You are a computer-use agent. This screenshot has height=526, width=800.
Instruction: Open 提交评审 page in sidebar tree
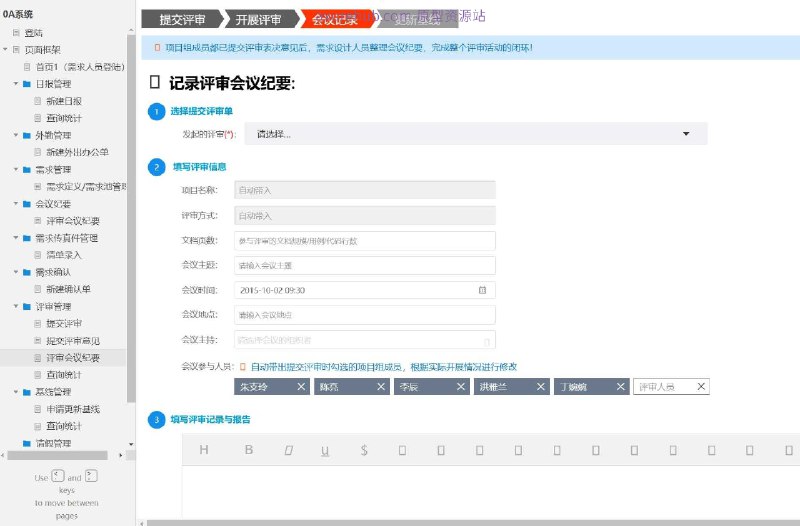click(x=64, y=323)
